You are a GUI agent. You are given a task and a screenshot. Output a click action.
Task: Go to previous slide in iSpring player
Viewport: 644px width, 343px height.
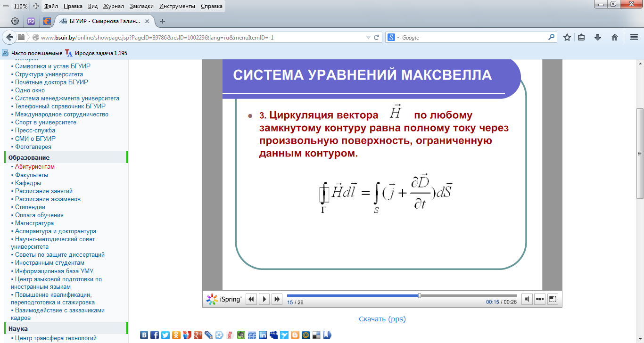coord(252,299)
